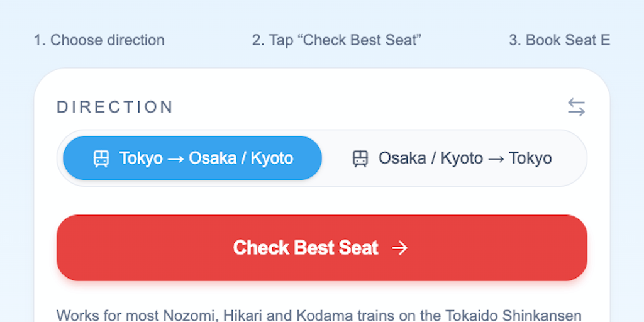
Task: Click the arrow icon inside Check Best Seat
Action: pos(399,248)
